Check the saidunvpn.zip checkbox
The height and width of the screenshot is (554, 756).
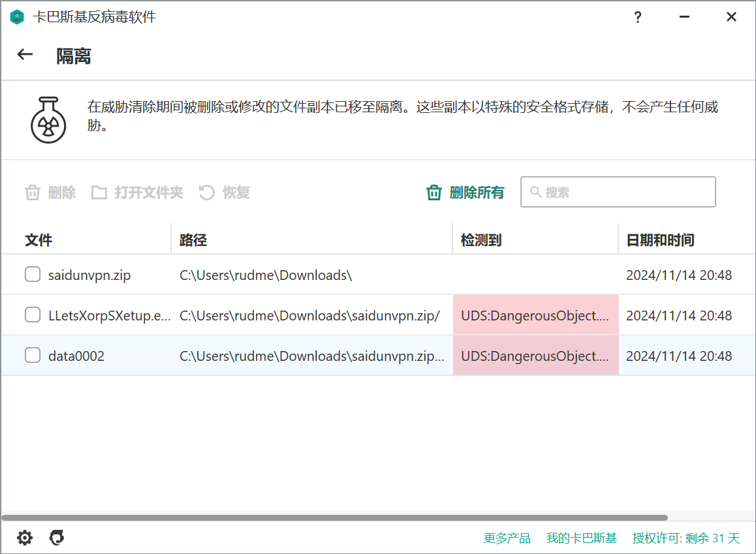click(33, 274)
